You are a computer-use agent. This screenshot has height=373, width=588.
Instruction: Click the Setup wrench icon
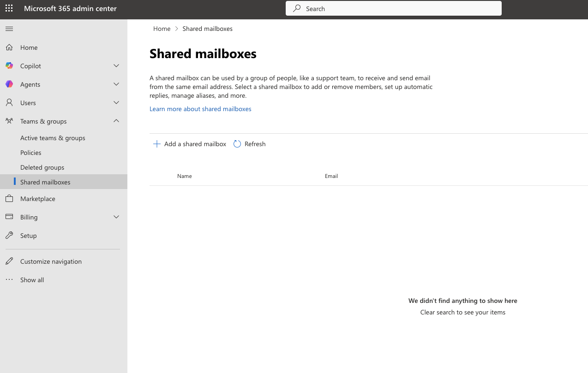[9, 235]
